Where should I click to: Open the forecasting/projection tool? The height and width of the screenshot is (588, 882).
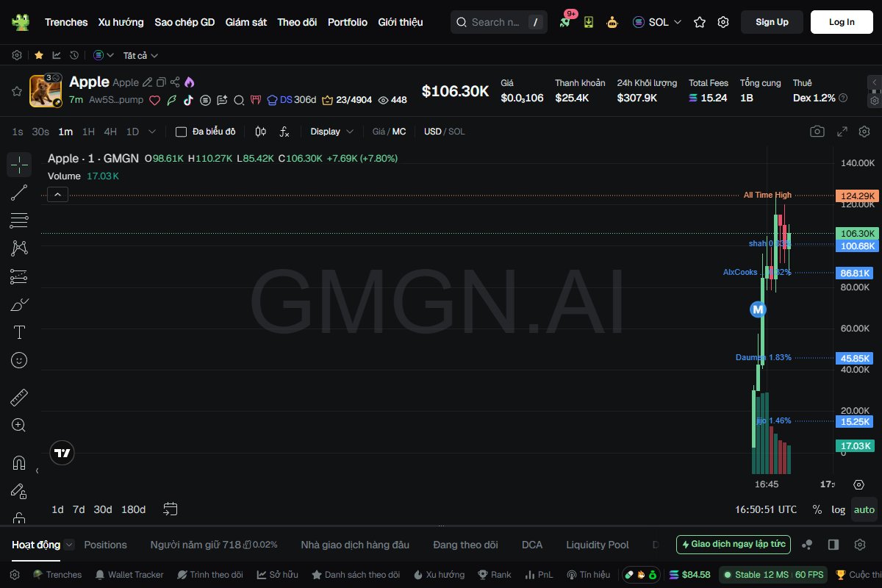coord(19,276)
